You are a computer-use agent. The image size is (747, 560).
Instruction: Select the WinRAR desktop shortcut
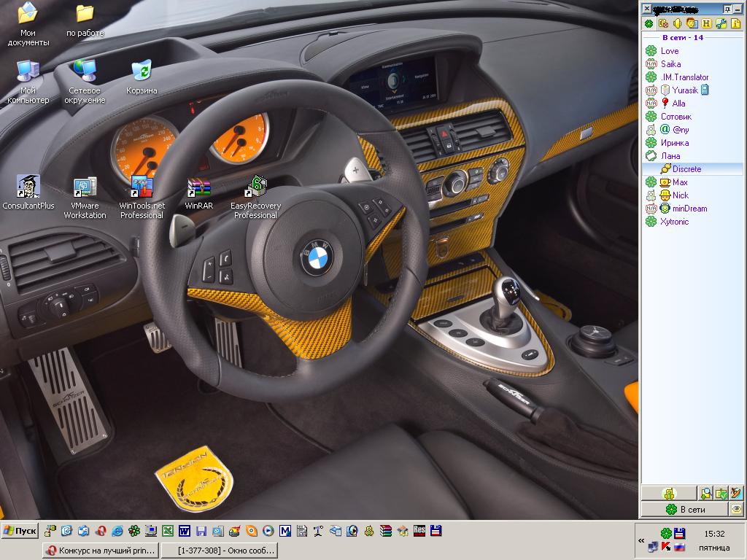(198, 193)
